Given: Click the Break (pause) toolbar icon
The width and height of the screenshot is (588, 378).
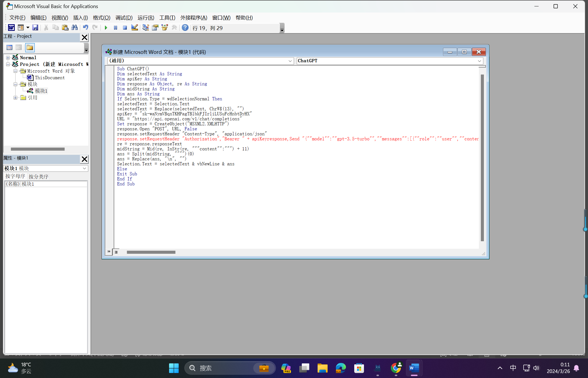Looking at the screenshot, I should click(x=115, y=28).
